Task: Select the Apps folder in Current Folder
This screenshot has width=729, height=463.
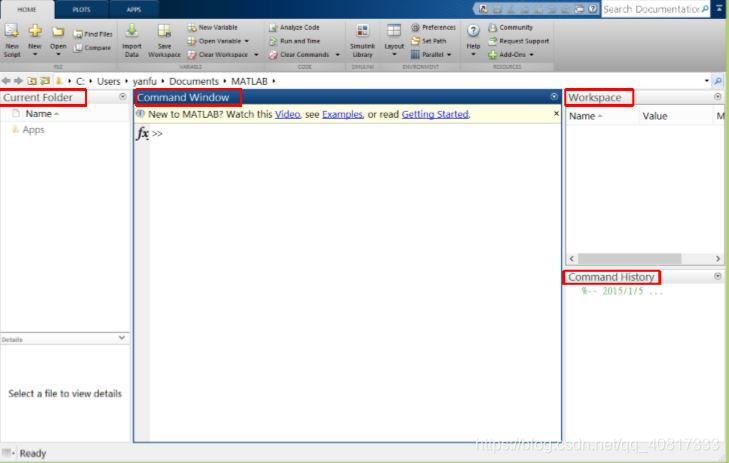Action: (28, 130)
